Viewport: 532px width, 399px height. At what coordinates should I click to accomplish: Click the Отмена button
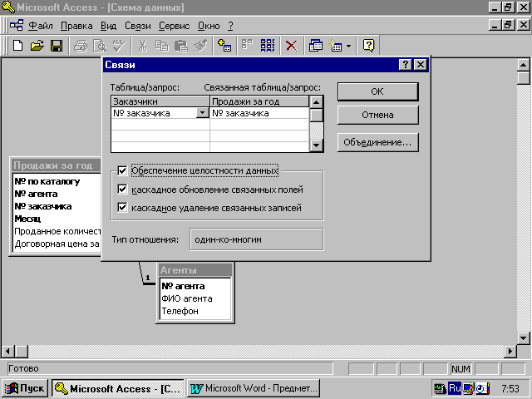377,115
